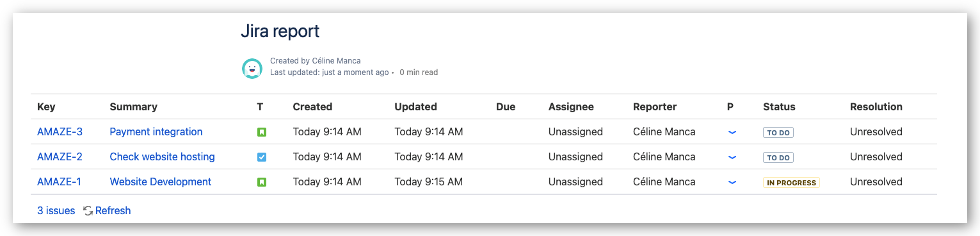Image resolution: width=980 pixels, height=236 pixels.
Task: Open the Check website hosting summary link
Action: [162, 157]
